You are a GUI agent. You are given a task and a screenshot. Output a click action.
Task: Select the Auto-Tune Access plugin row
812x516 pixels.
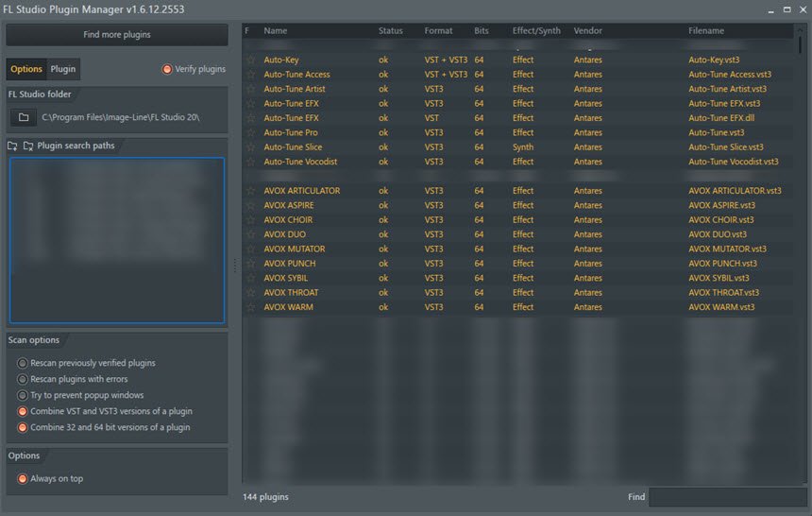517,74
